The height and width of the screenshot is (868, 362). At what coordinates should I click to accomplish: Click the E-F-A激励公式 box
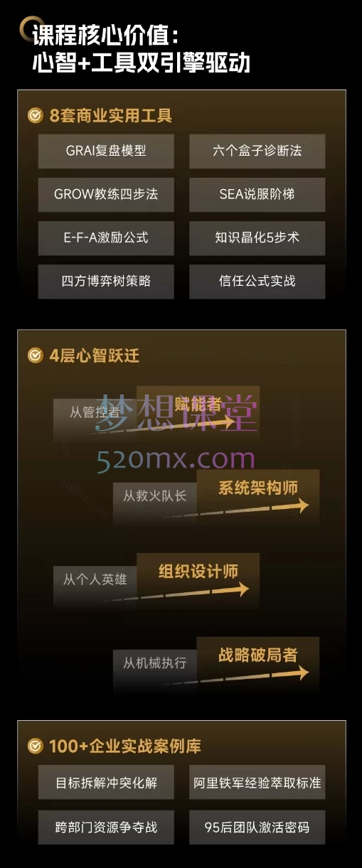[106, 237]
